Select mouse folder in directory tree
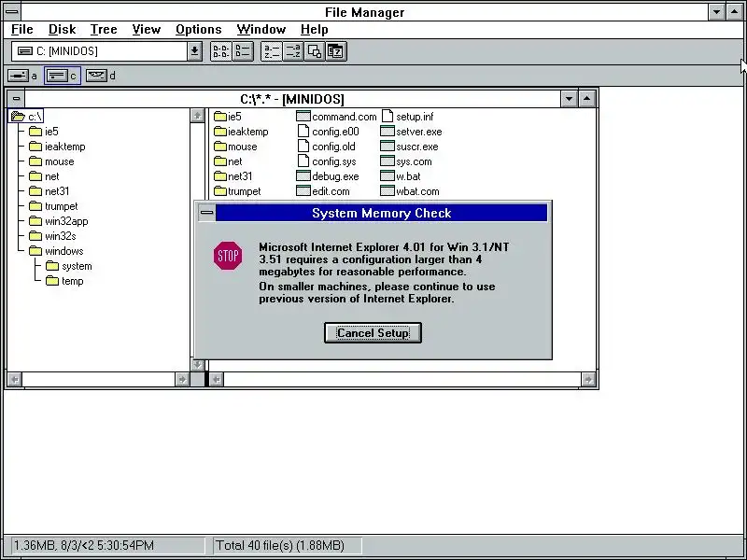747x560 pixels. click(x=51, y=161)
